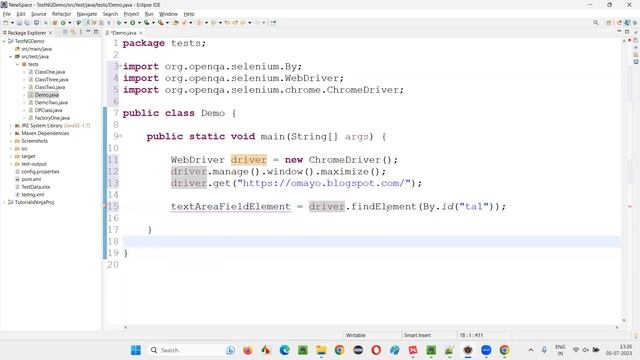Click the Writable status bar field

pos(356,335)
